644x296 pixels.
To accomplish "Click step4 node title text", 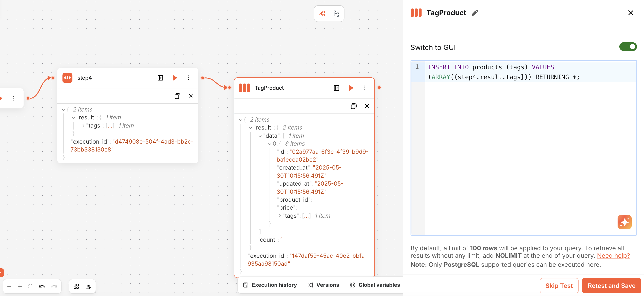I will coord(85,78).
